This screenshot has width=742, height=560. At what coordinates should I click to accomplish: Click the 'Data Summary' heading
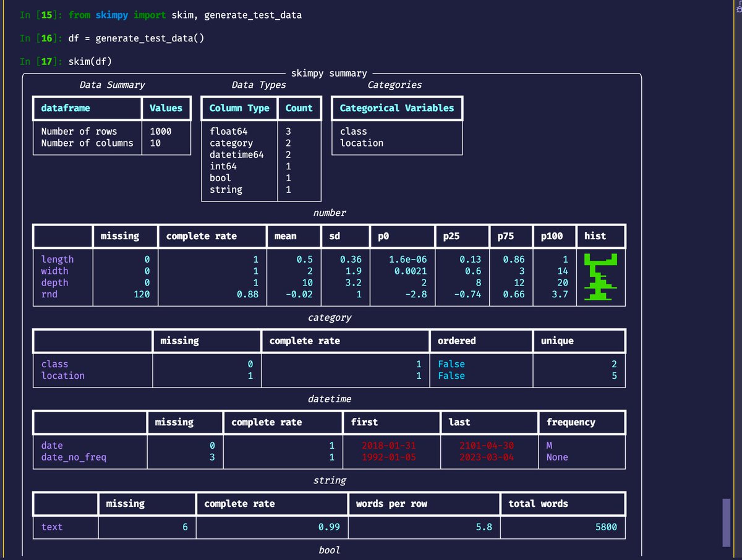click(113, 85)
